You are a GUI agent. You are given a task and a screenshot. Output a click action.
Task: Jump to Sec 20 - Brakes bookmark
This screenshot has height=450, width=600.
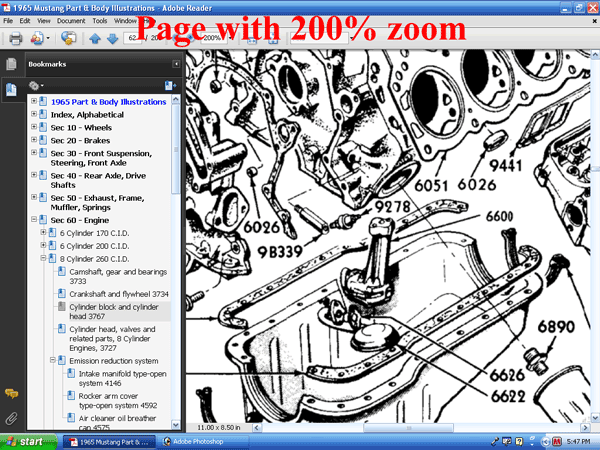click(x=80, y=141)
